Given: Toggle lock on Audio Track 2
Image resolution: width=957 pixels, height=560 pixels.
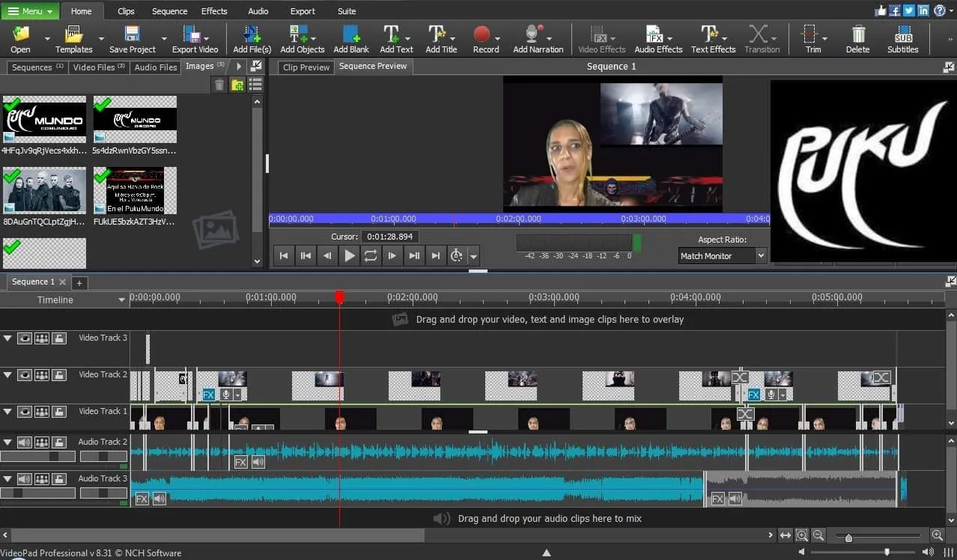Looking at the screenshot, I should 58,442.
